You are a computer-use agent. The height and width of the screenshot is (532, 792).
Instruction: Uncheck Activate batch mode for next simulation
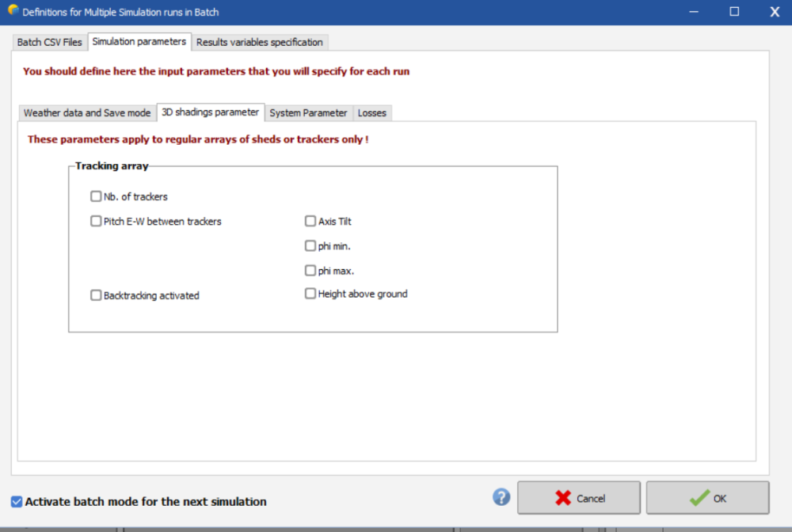(x=17, y=501)
